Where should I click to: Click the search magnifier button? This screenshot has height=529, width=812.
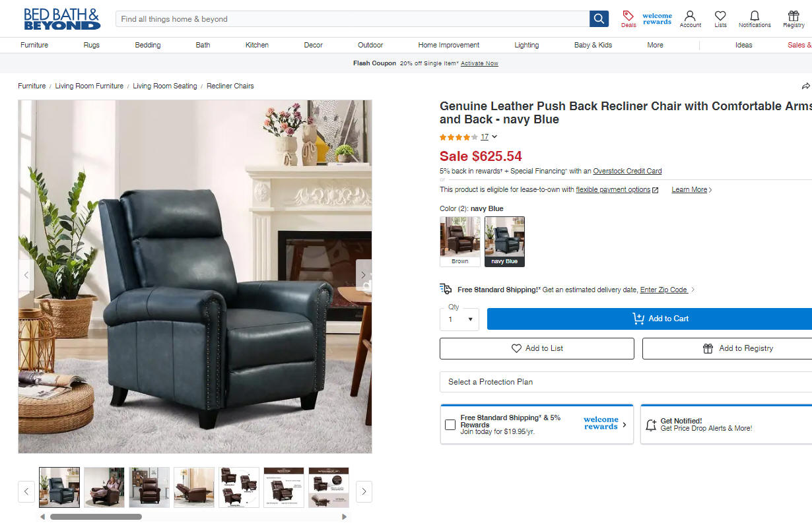point(599,19)
